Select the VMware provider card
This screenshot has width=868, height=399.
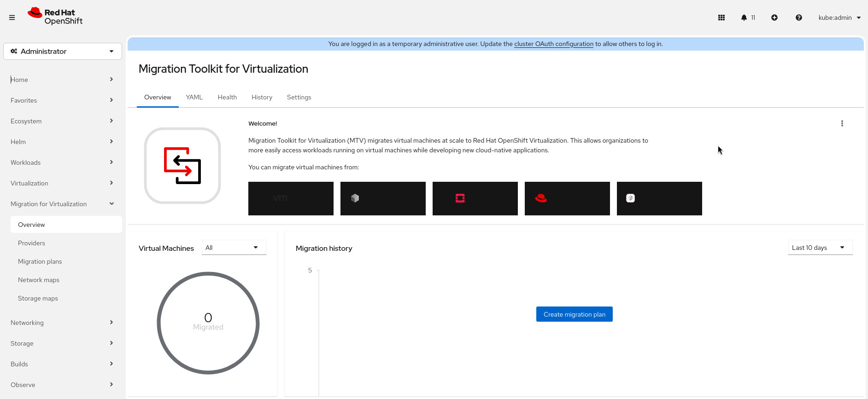[x=291, y=198]
